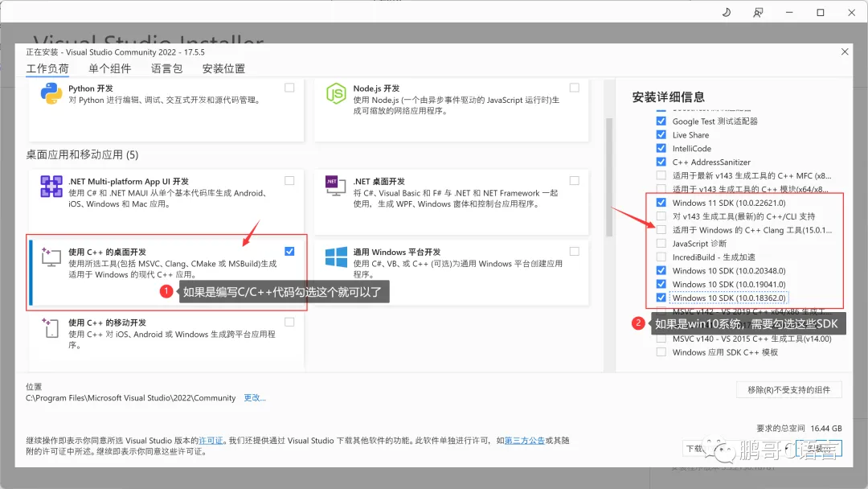Viewport: 868px width, 489px height.
Task: Click the Python development workload icon
Action: [x=51, y=93]
